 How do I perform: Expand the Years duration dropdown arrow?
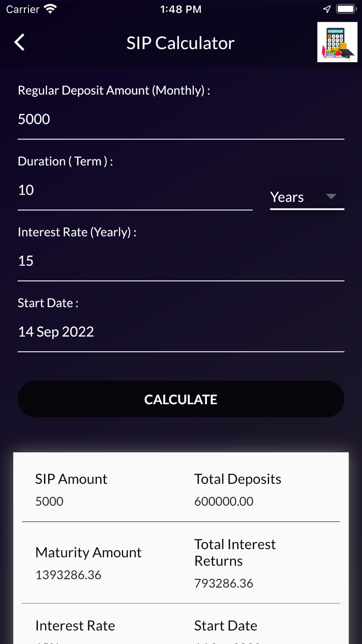click(331, 197)
